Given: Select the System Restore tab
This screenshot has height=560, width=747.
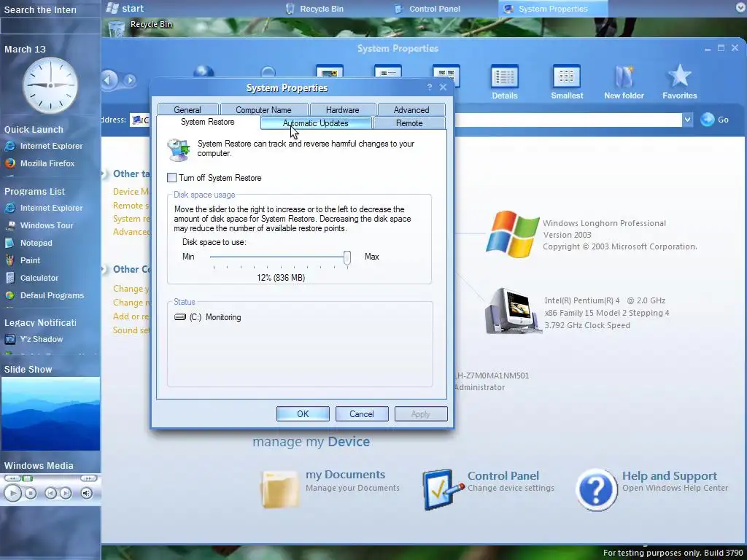Looking at the screenshot, I should [208, 122].
